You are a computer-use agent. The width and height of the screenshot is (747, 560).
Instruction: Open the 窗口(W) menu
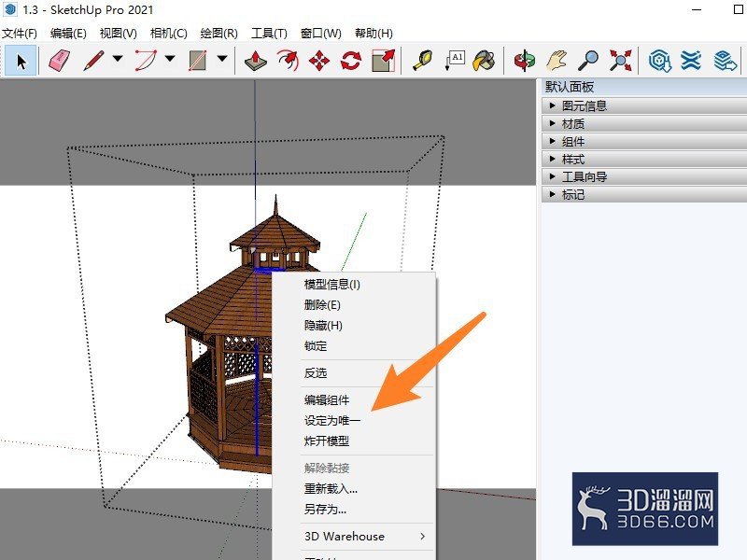pyautogui.click(x=321, y=34)
